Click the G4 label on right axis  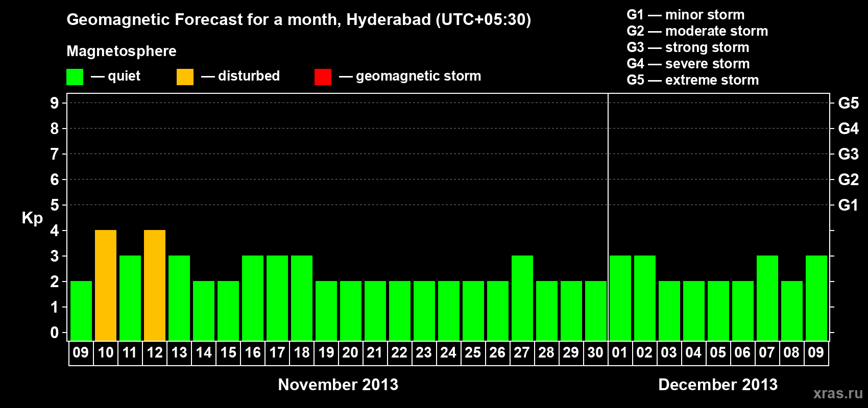[849, 129]
